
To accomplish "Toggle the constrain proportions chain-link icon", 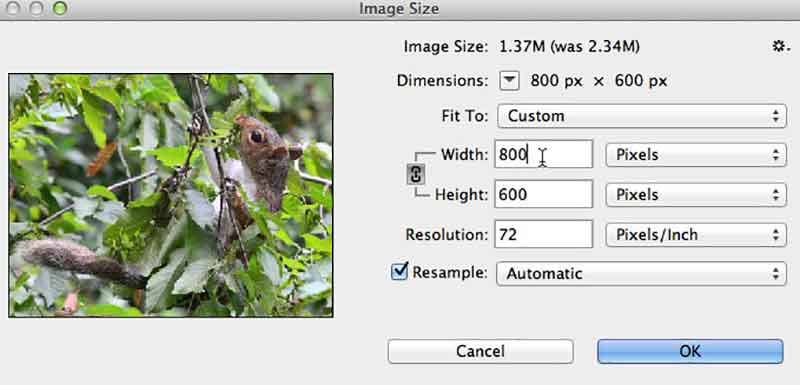I will point(416,174).
